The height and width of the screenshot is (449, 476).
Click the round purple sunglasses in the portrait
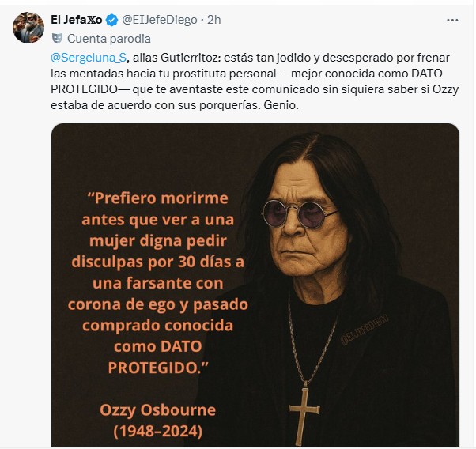point(299,213)
